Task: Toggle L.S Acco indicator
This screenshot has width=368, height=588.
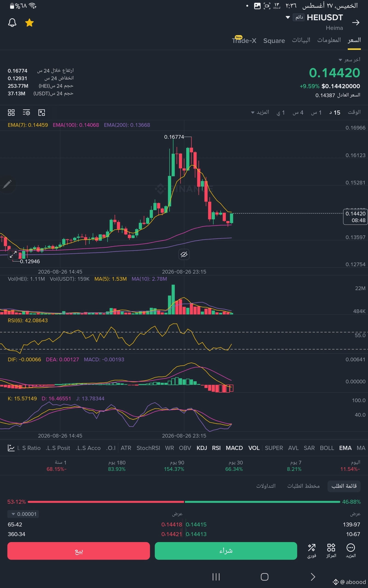Action: 88,448
